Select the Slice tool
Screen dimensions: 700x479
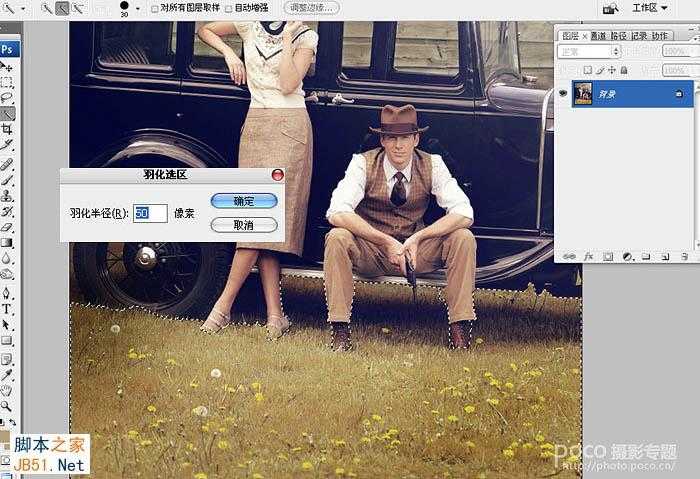click(x=7, y=145)
